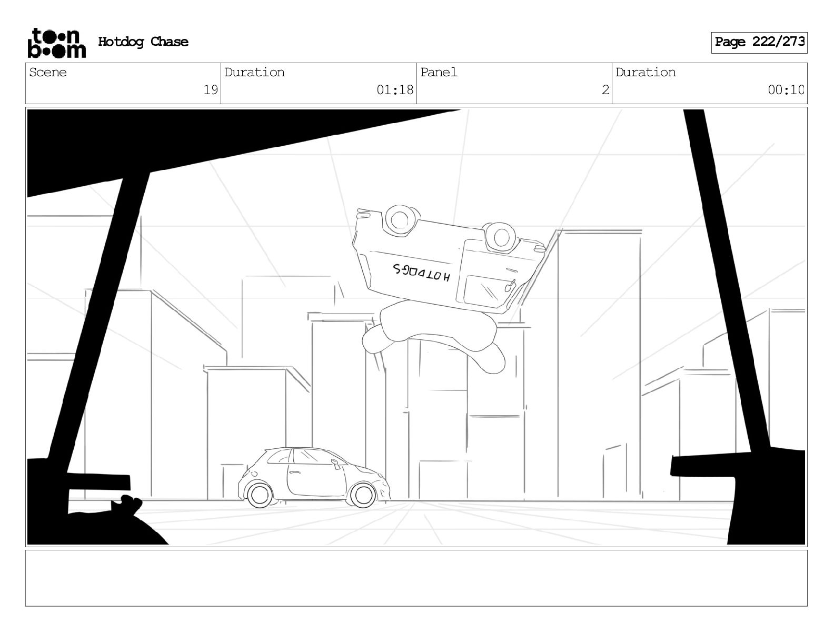The image size is (834, 644).
Task: Click the small parked car drawing
Action: click(315, 477)
